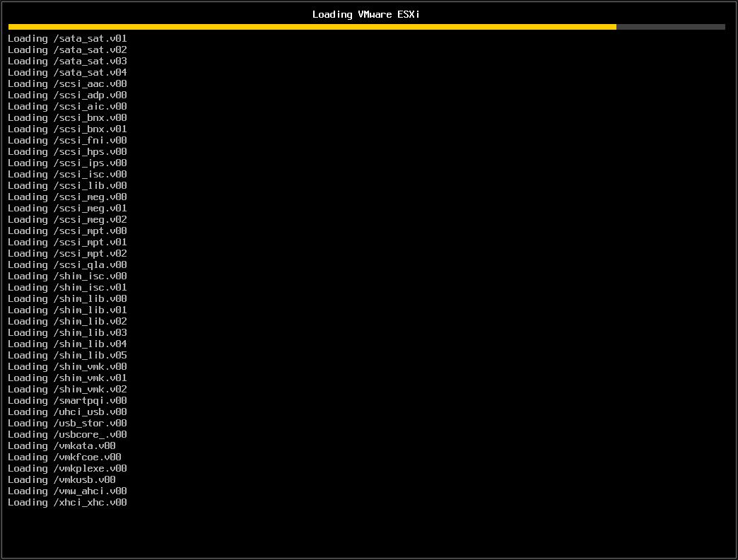The width and height of the screenshot is (738, 560).
Task: Click on 'Loading /usbcore_.v00'
Action: point(67,434)
